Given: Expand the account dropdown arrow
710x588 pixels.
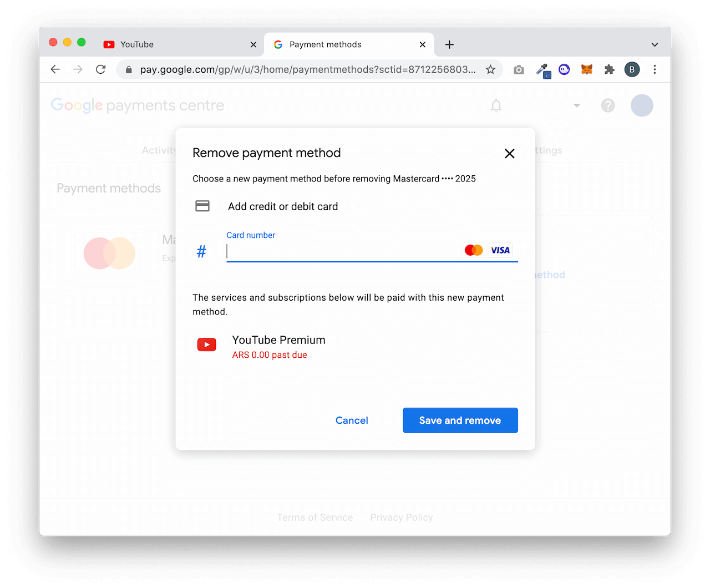Looking at the screenshot, I should click(x=577, y=105).
